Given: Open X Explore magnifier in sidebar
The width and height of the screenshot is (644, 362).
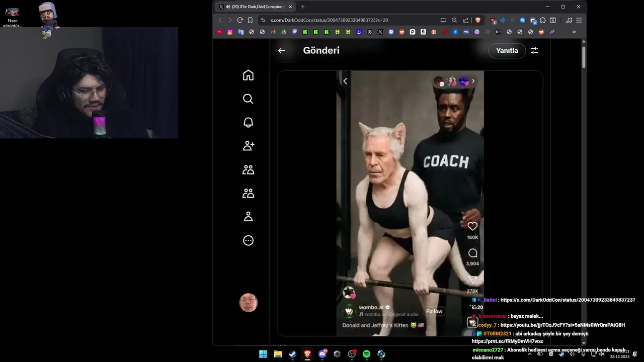Looking at the screenshot, I should [x=248, y=99].
